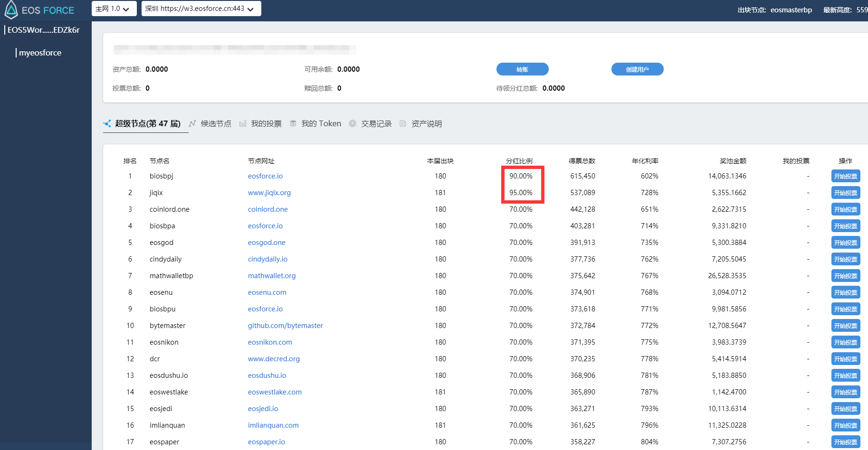Click the eosmasterbp block producer name

pyautogui.click(x=792, y=9)
